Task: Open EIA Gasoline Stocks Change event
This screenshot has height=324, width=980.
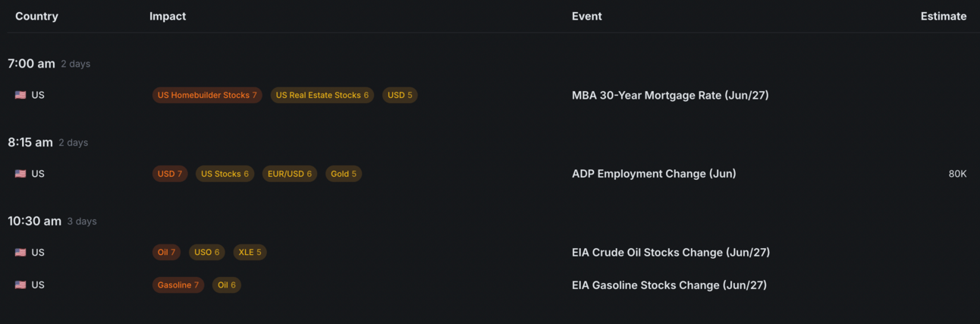Action: point(669,285)
